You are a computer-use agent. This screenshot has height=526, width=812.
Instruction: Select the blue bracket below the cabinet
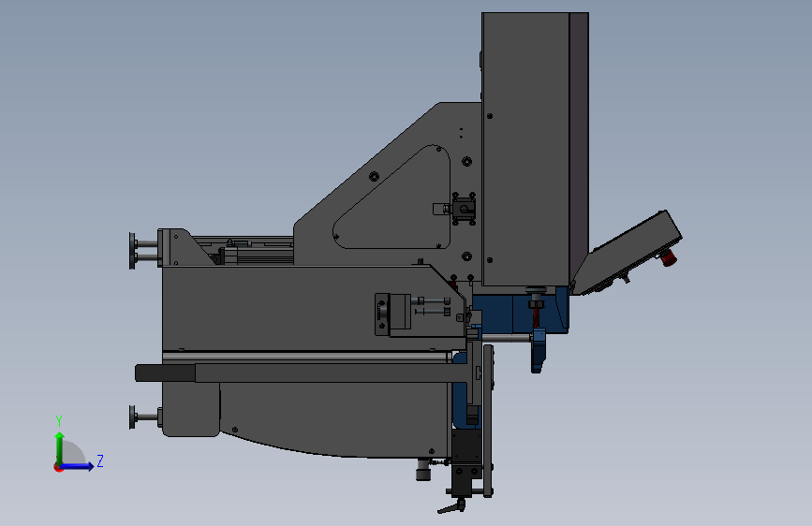coord(521,314)
